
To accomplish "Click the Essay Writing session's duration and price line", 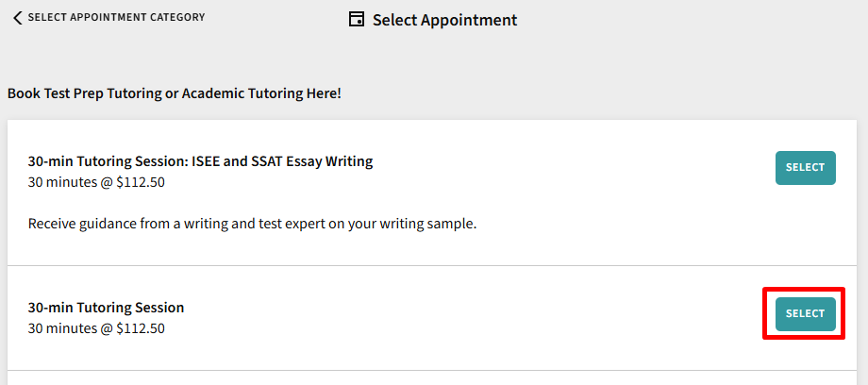I will (x=96, y=182).
